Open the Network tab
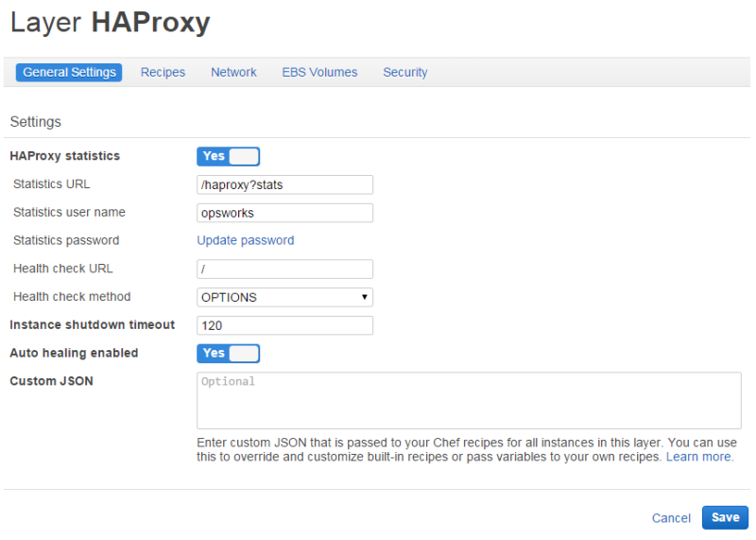The width and height of the screenshot is (756, 540). (233, 73)
